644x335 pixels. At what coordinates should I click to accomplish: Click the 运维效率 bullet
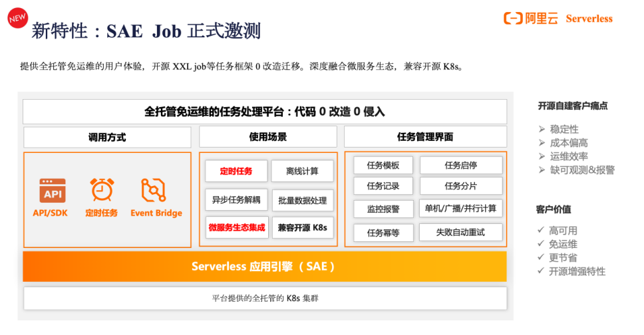tap(563, 156)
